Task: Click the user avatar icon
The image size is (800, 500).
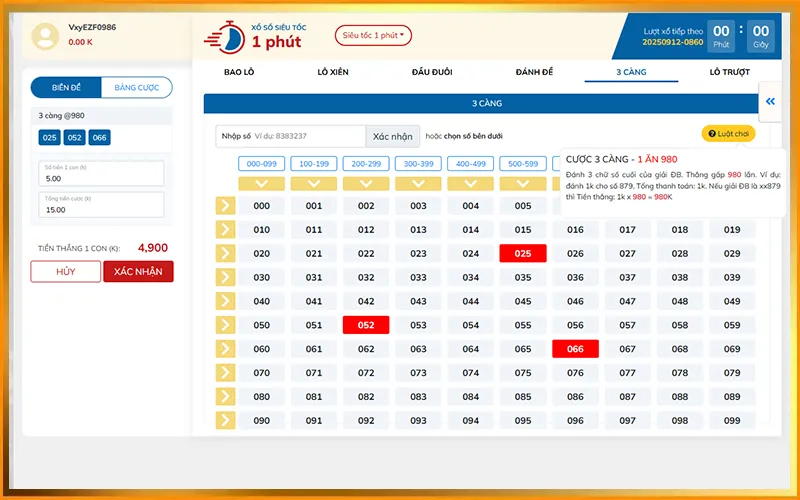Action: [45, 36]
